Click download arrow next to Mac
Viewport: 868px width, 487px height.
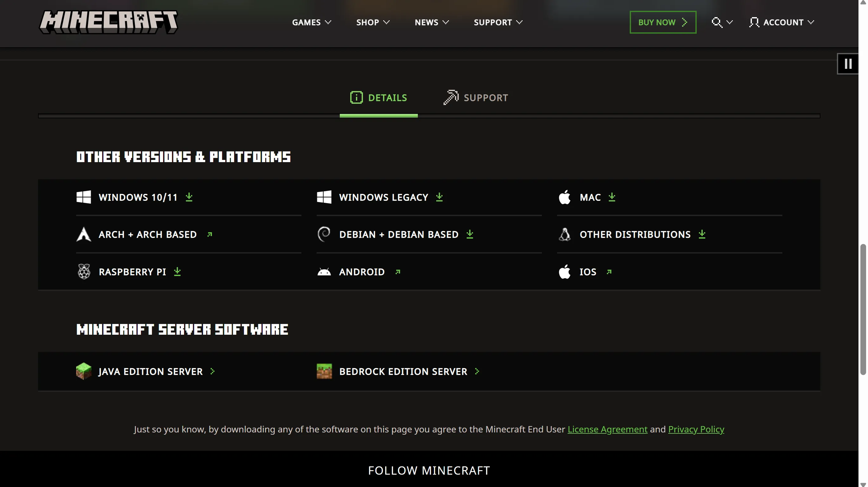(x=612, y=197)
